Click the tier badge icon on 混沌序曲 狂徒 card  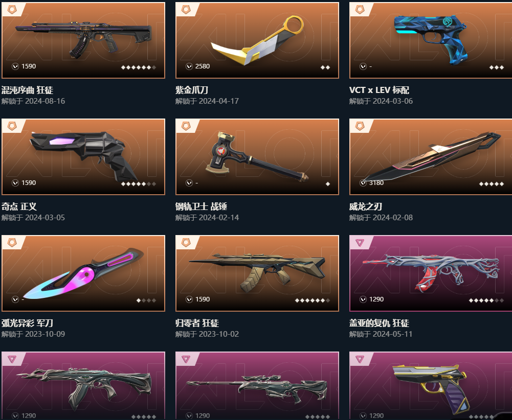pos(12,10)
